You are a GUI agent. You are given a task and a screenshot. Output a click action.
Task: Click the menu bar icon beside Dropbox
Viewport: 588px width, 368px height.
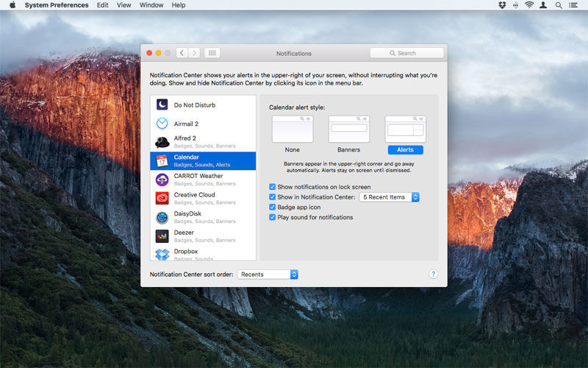516,5
